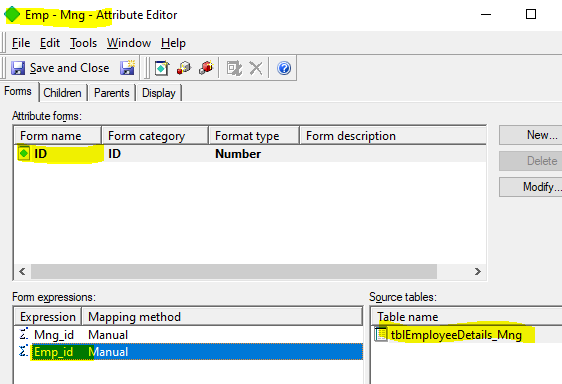Click Manual mapping method in Mng_id row
The width and height of the screenshot is (562, 384).
pyautogui.click(x=108, y=335)
